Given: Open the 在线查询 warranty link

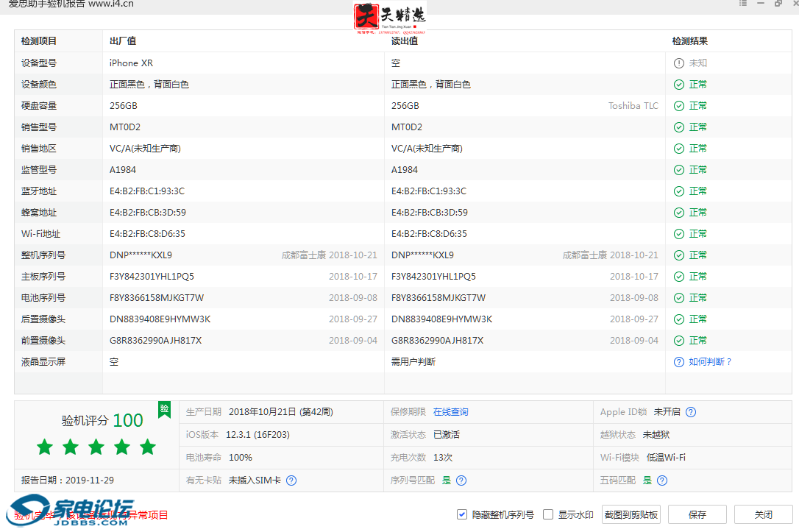Looking at the screenshot, I should (x=450, y=412).
